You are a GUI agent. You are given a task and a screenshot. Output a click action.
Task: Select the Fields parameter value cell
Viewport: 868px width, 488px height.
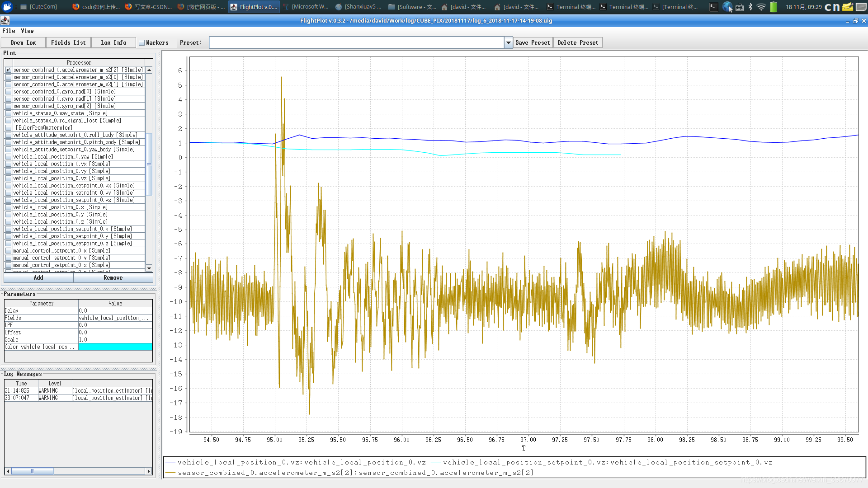[x=115, y=318]
